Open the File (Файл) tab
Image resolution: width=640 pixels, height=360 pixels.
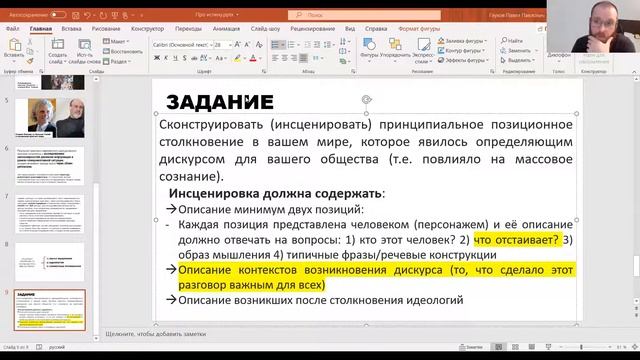click(13, 29)
